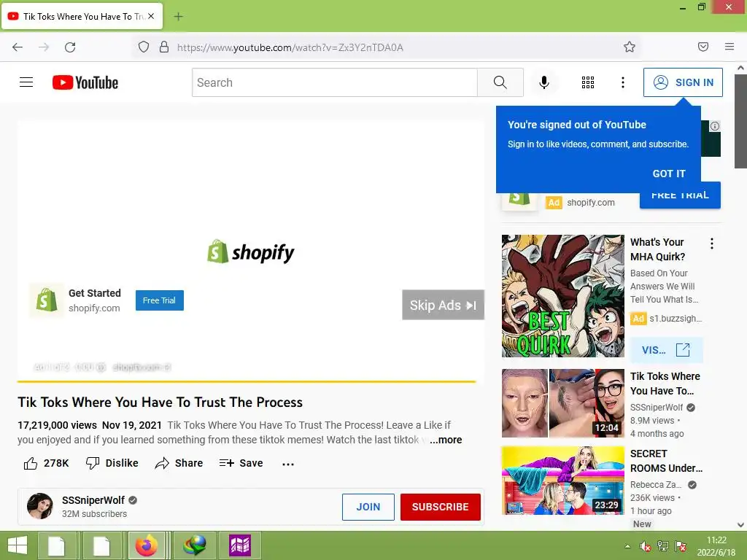Click the muted volume tray icon
Image resolution: width=747 pixels, height=560 pixels.
pos(646,546)
